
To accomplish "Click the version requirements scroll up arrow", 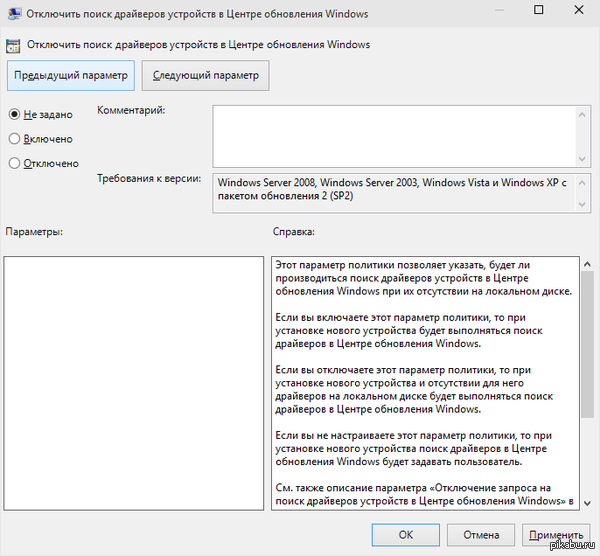I will pos(582,183).
